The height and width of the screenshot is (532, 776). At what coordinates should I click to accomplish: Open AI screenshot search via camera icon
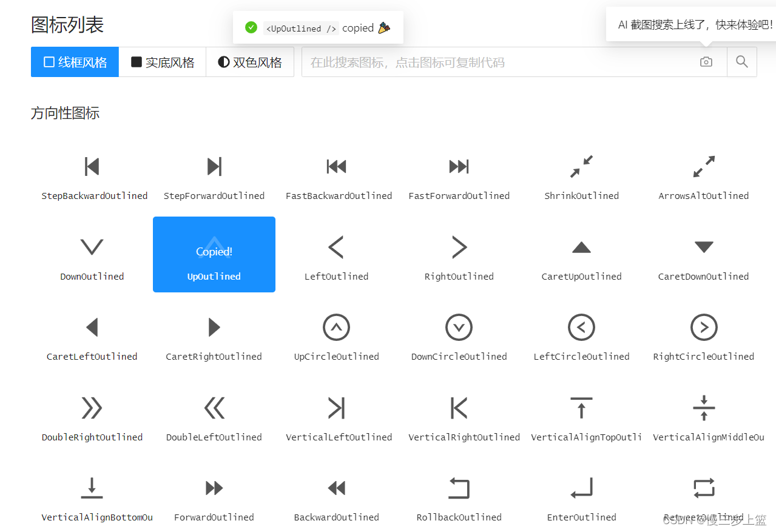[x=706, y=62]
